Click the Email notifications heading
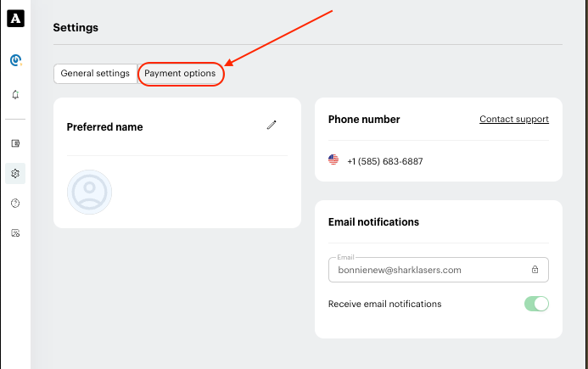The height and width of the screenshot is (369, 588). click(373, 222)
